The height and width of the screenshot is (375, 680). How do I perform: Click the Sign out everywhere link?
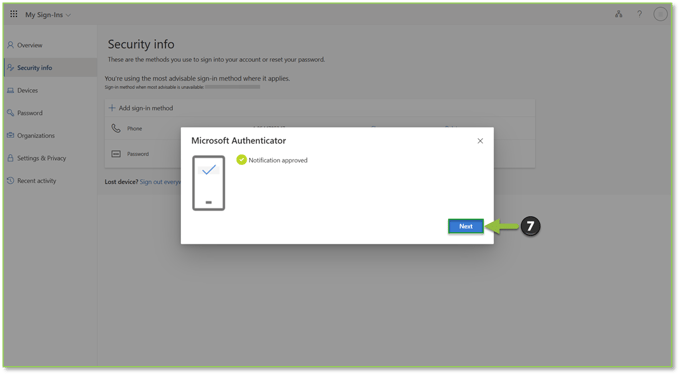click(x=160, y=182)
